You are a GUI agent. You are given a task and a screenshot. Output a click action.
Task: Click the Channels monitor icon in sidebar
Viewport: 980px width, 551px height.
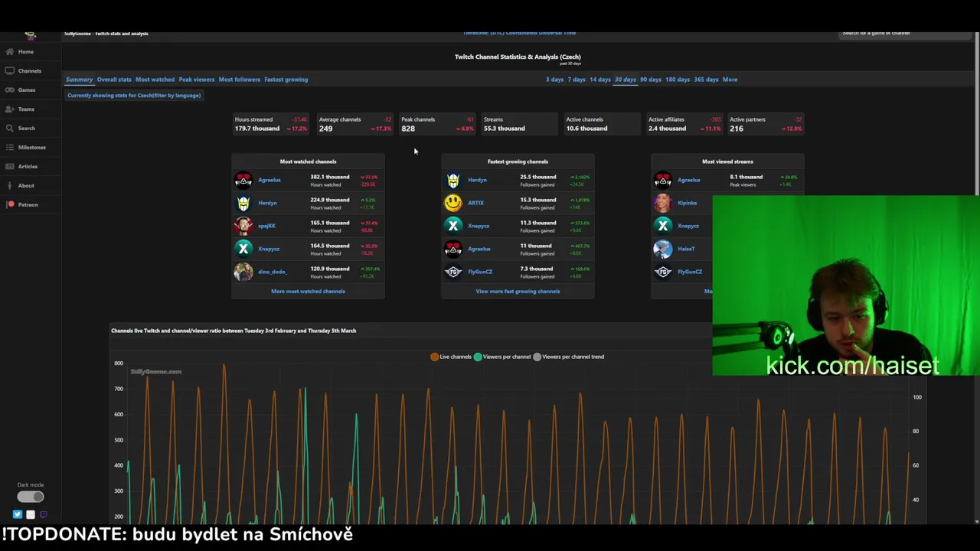9,70
